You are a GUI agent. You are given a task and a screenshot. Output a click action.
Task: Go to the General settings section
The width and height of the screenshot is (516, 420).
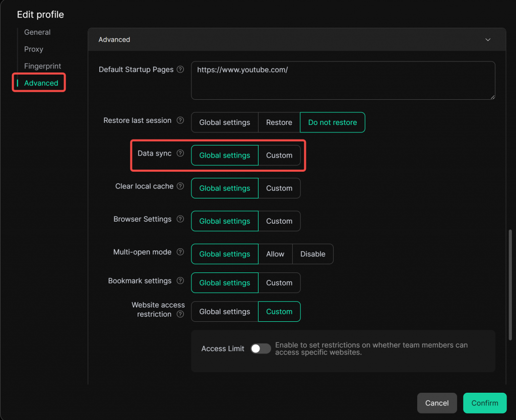pos(37,32)
